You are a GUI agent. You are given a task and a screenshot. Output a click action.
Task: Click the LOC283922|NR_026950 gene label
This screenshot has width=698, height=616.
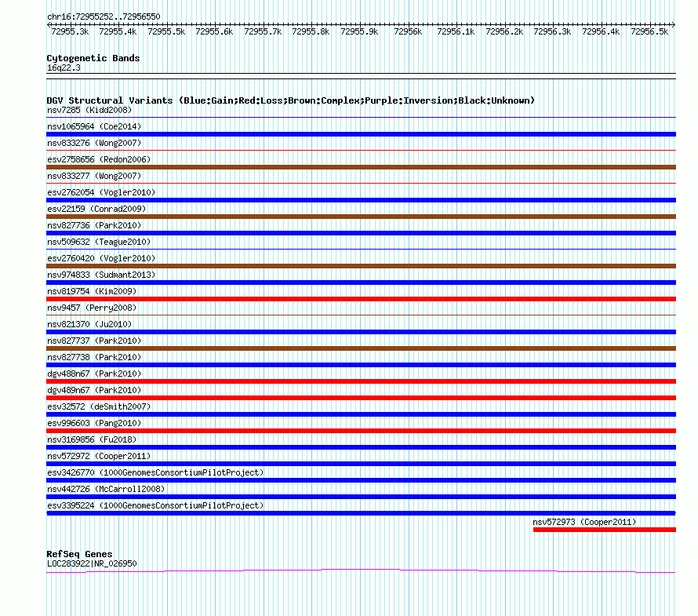coord(92,563)
